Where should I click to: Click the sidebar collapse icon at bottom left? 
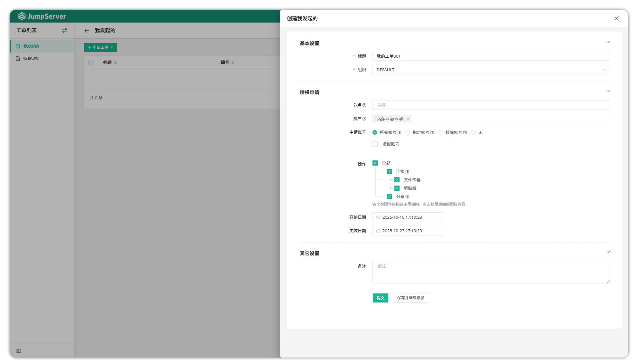tap(19, 351)
